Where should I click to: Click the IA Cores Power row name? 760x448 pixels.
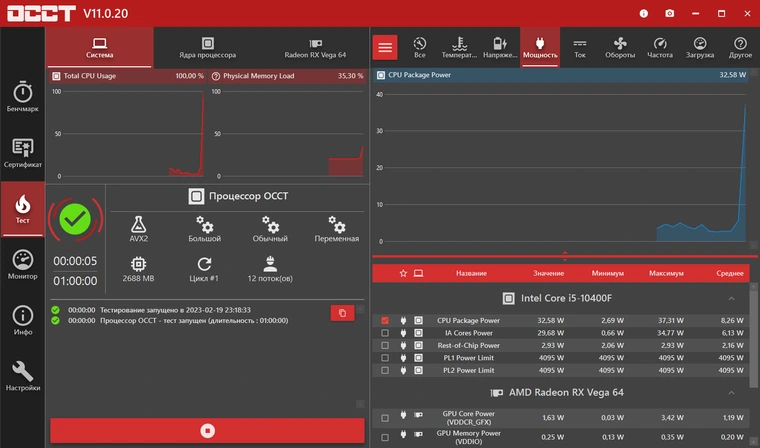tap(468, 333)
